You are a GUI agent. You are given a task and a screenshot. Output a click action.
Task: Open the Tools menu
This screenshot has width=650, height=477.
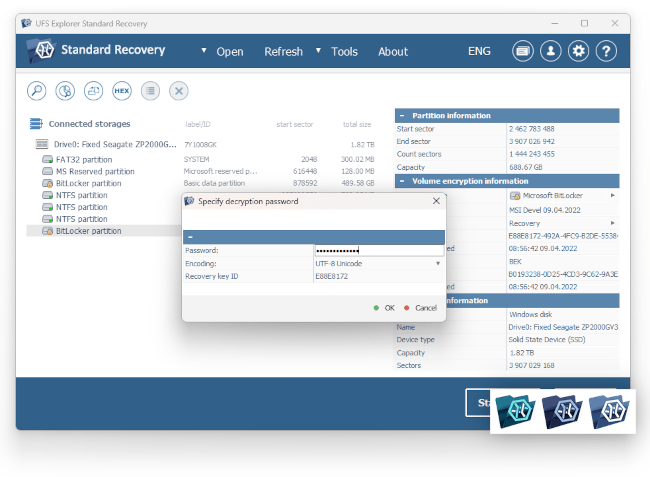(344, 51)
